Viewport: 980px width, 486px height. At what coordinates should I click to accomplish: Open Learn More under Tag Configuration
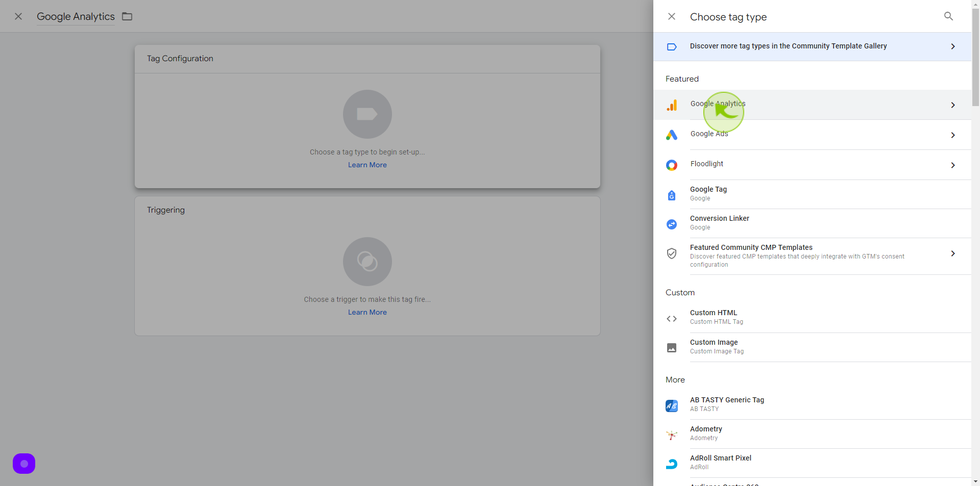coord(367,165)
